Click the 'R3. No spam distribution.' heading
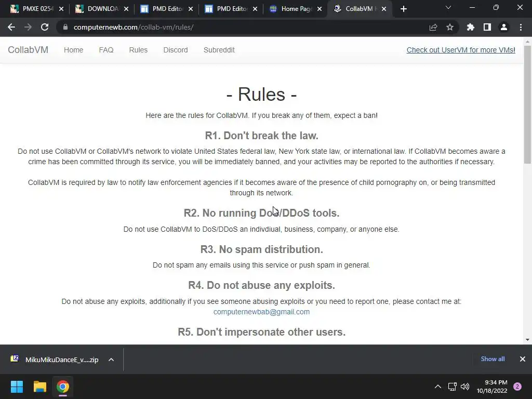This screenshot has width=532, height=399. tap(262, 249)
